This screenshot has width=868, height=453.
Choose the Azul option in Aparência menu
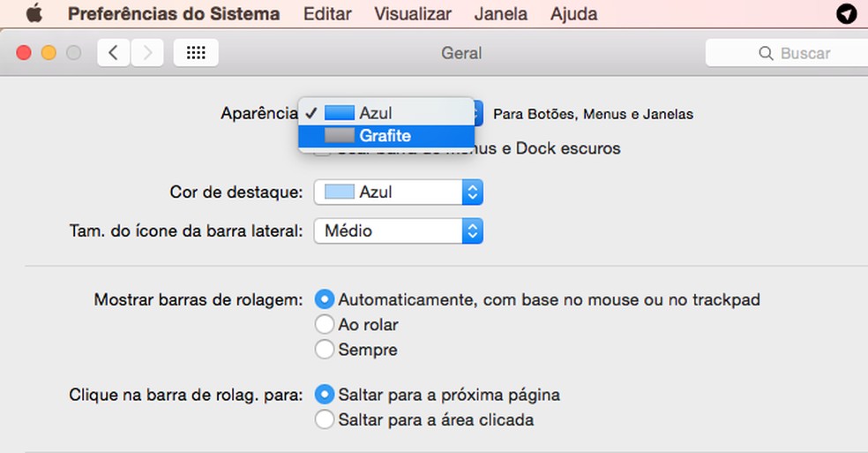[x=376, y=113]
